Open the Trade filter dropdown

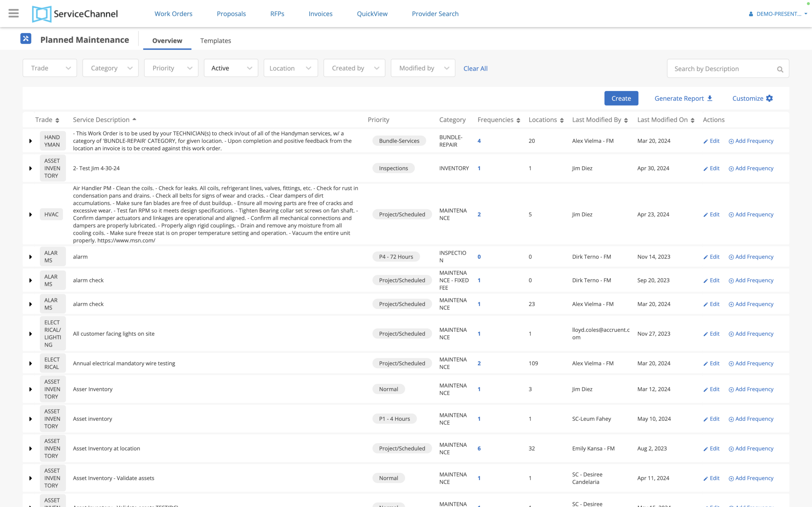tap(50, 68)
